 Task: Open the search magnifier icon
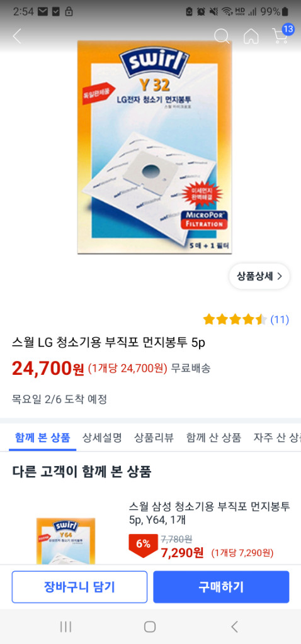(x=222, y=36)
